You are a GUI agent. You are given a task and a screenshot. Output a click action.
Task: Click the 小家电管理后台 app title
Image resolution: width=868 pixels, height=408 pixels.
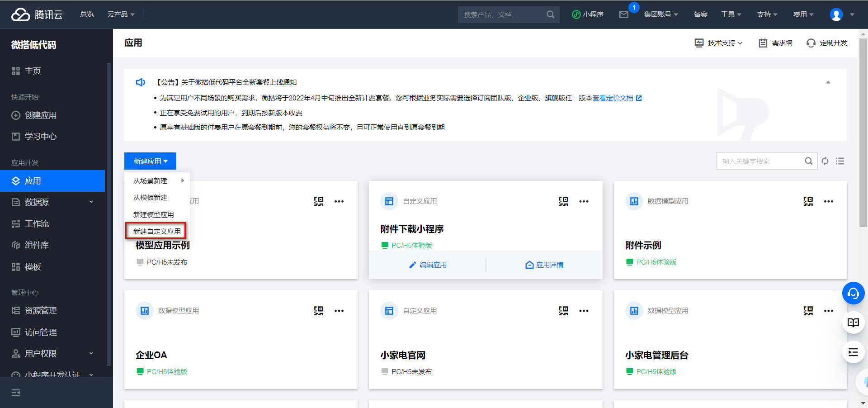[656, 355]
